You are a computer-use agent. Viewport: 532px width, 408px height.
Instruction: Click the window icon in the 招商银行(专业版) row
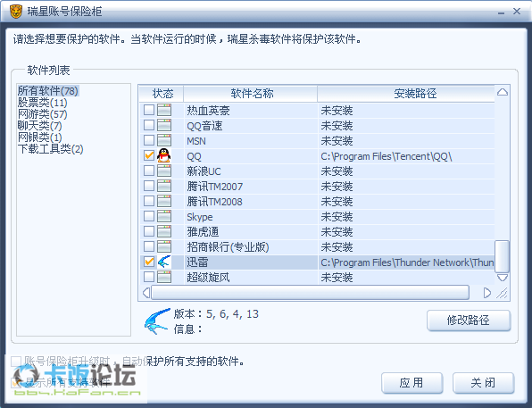[164, 246]
